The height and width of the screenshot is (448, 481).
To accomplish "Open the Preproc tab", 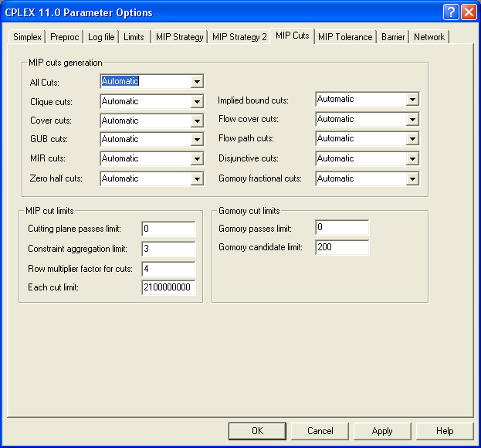I will 64,37.
